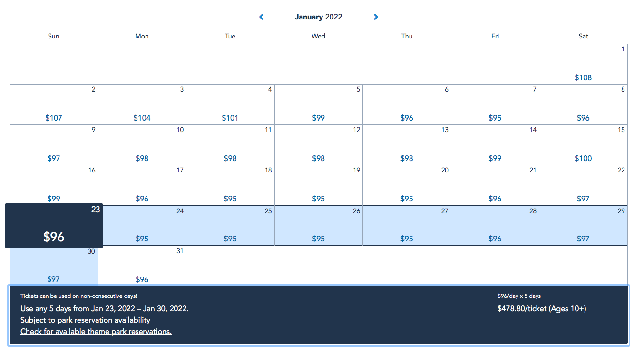This screenshot has width=644, height=353.
Task: Choose January 2 date at $107
Action: pyautogui.click(x=54, y=105)
